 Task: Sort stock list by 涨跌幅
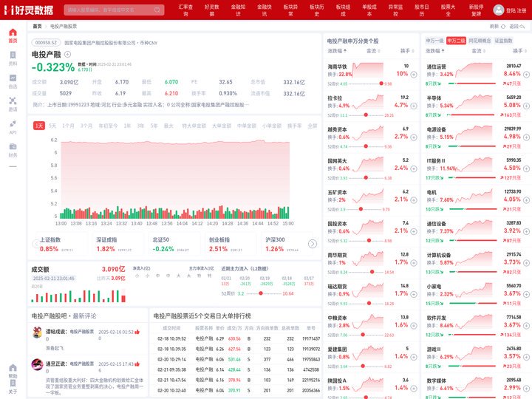337,51
